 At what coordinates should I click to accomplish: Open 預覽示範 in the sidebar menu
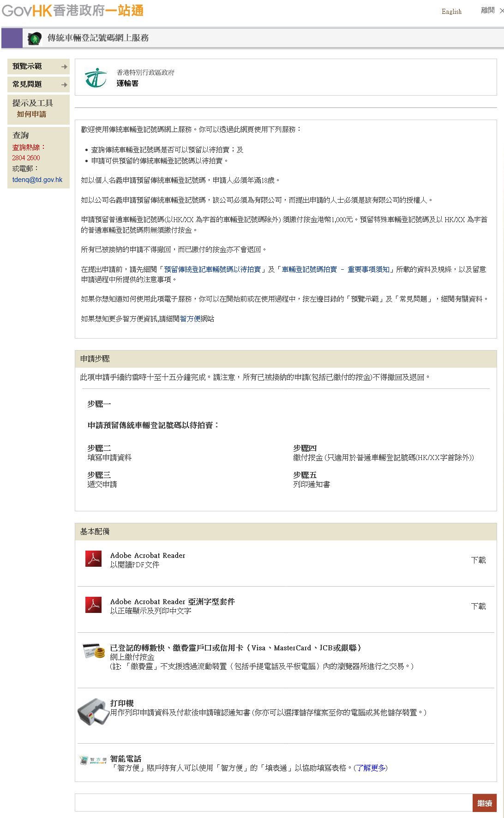(27, 67)
